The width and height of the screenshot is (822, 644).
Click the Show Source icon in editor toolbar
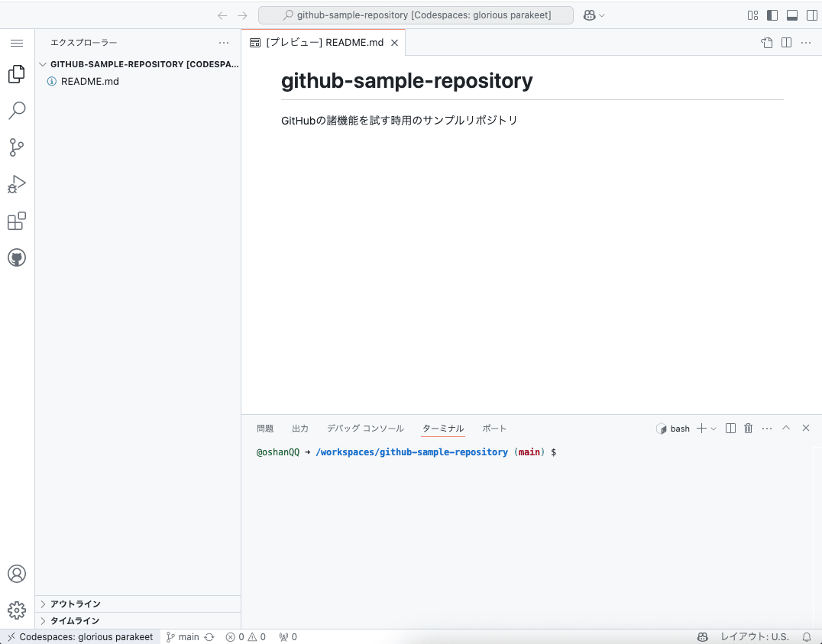click(x=767, y=43)
